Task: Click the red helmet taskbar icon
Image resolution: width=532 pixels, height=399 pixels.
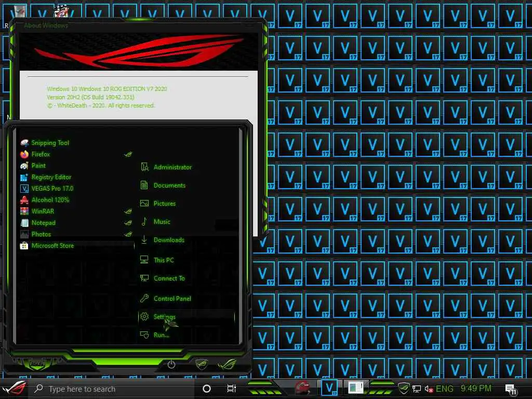Action: (303, 388)
